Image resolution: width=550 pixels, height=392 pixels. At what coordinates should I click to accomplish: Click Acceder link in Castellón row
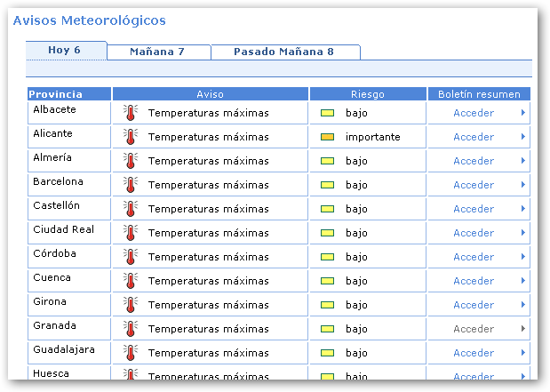(474, 209)
